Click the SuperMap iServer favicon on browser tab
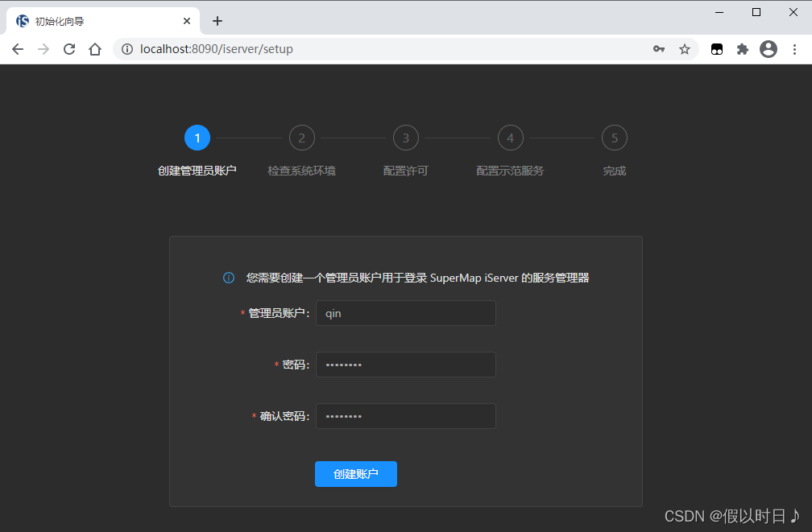 [x=22, y=20]
